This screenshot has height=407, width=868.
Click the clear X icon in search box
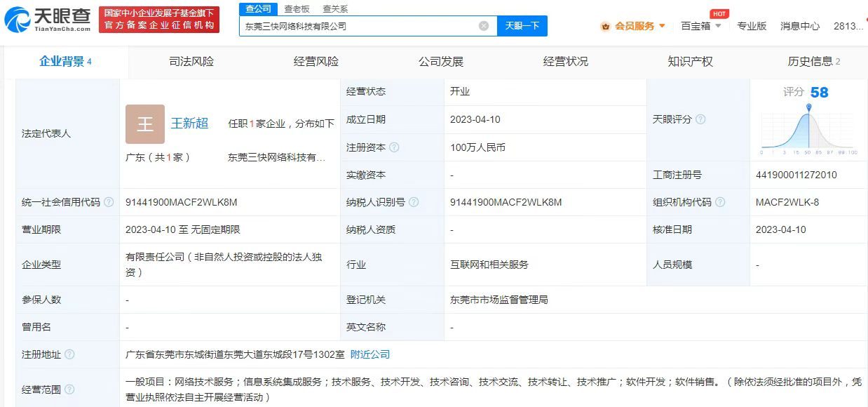click(482, 25)
